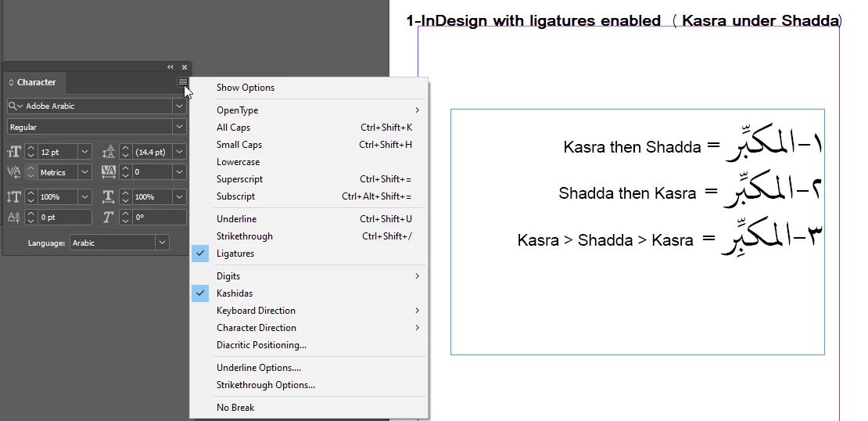Screen dimensions: 868x421
Task: Collapse the panel with the double-arrow icon
Action: click(x=170, y=67)
